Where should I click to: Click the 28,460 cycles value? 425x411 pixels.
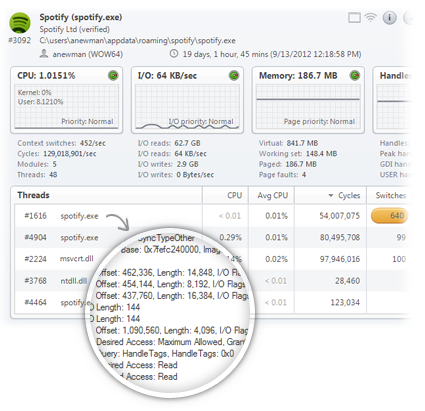click(347, 281)
